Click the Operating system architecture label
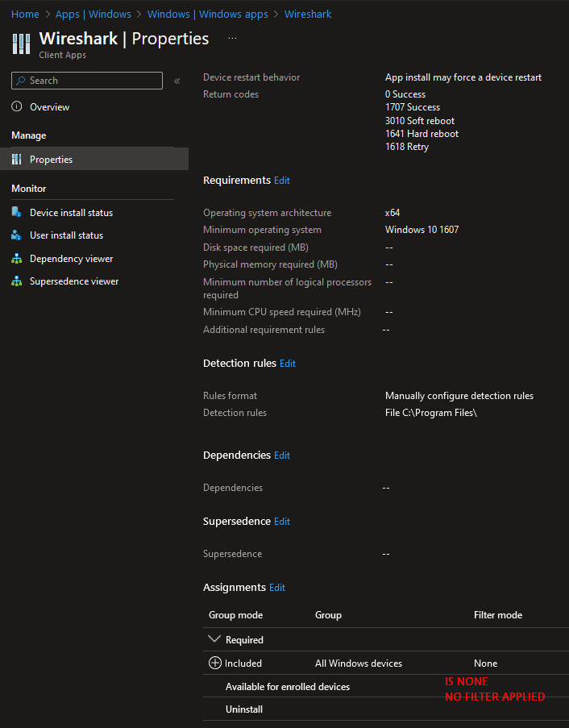569x728 pixels. (x=268, y=213)
